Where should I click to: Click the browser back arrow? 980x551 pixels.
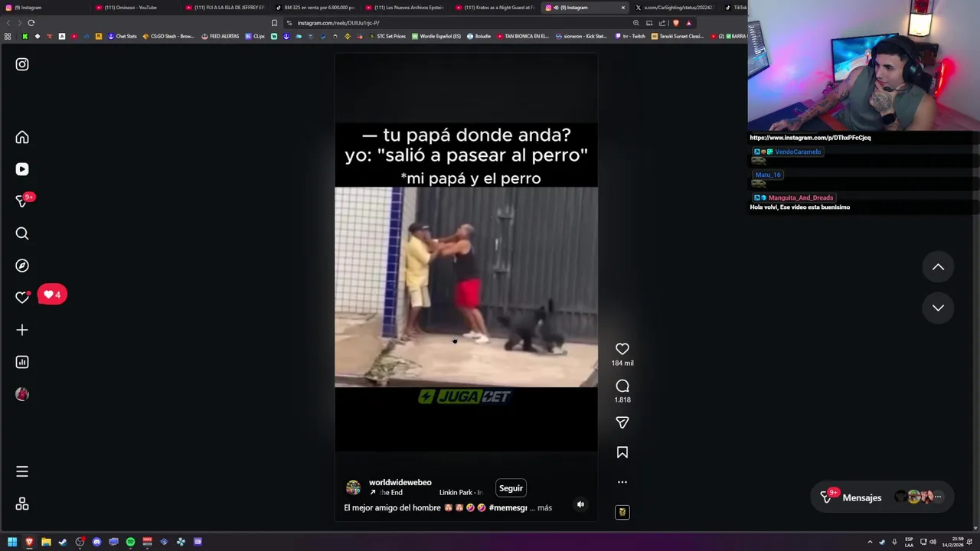(8, 23)
